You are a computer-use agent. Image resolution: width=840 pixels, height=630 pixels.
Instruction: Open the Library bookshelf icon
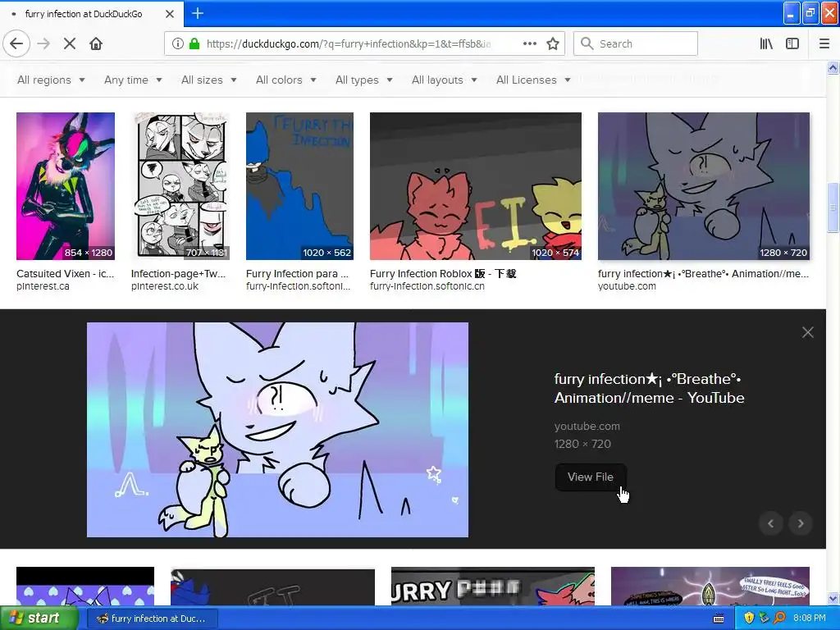coord(766,43)
